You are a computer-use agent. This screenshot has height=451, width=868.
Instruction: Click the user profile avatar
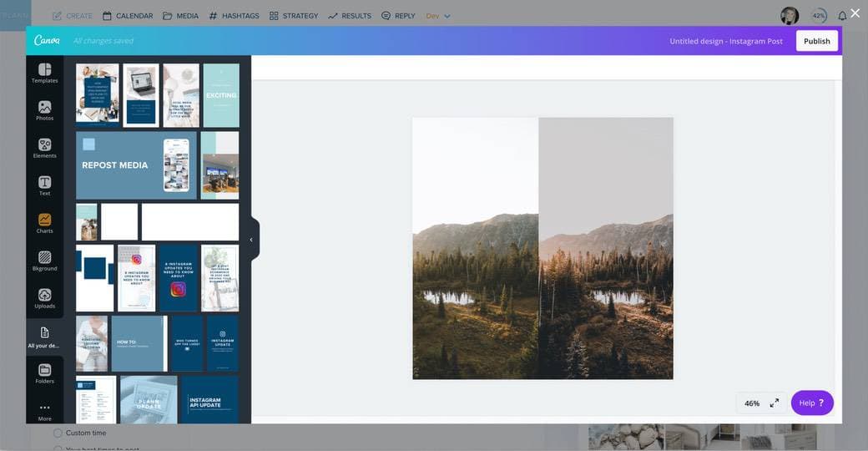790,16
